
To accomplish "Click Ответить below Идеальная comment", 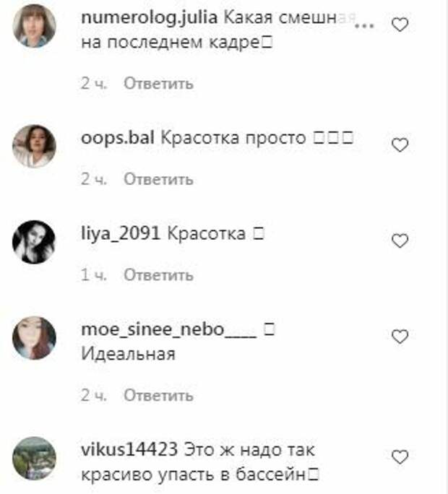I will click(x=158, y=395).
